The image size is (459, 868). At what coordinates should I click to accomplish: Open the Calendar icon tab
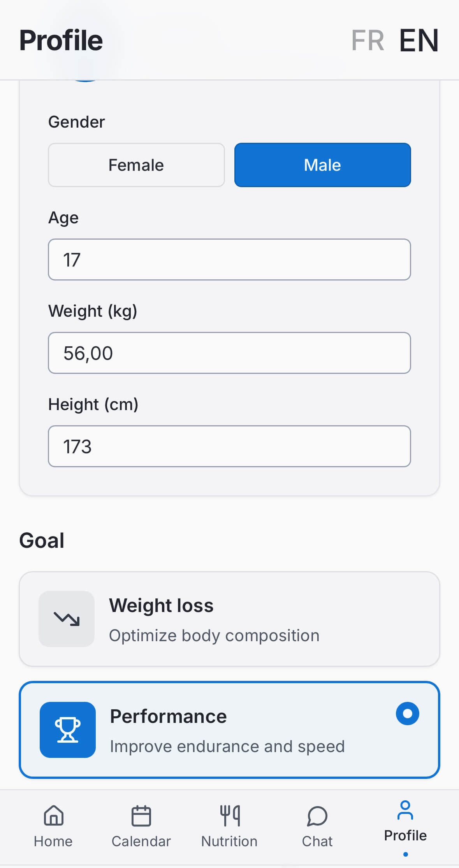[141, 815]
